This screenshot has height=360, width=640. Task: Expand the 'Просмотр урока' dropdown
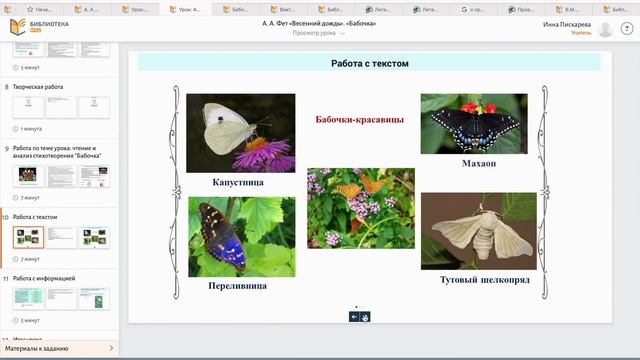342,33
